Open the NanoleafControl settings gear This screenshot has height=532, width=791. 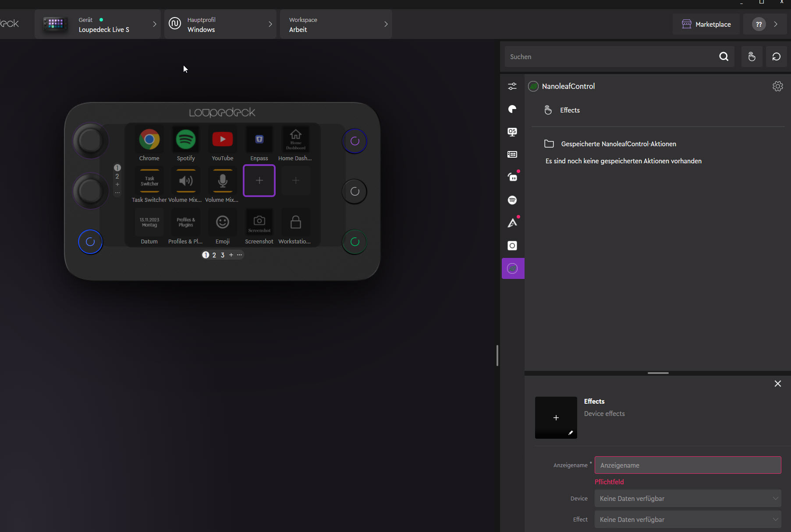(x=778, y=86)
